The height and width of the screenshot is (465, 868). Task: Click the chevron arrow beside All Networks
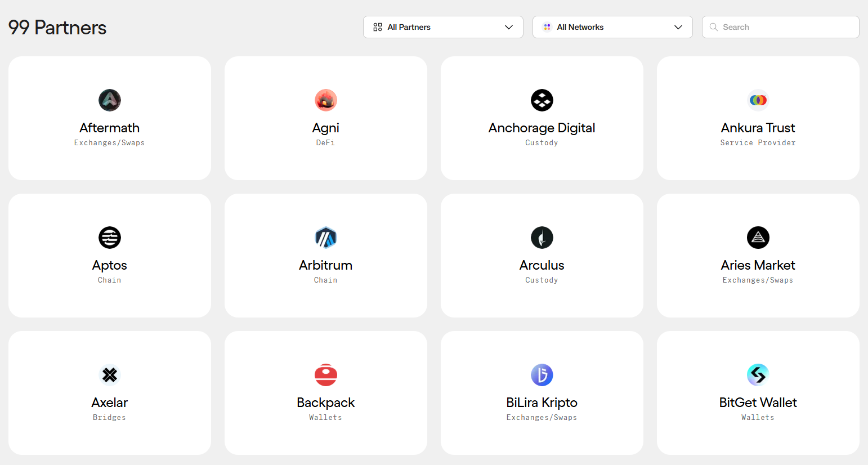(x=678, y=27)
